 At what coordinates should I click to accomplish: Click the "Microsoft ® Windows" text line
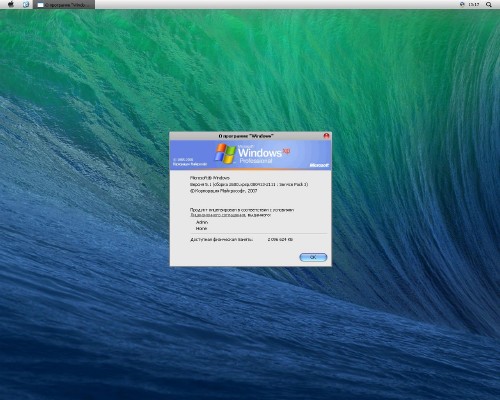(x=210, y=178)
